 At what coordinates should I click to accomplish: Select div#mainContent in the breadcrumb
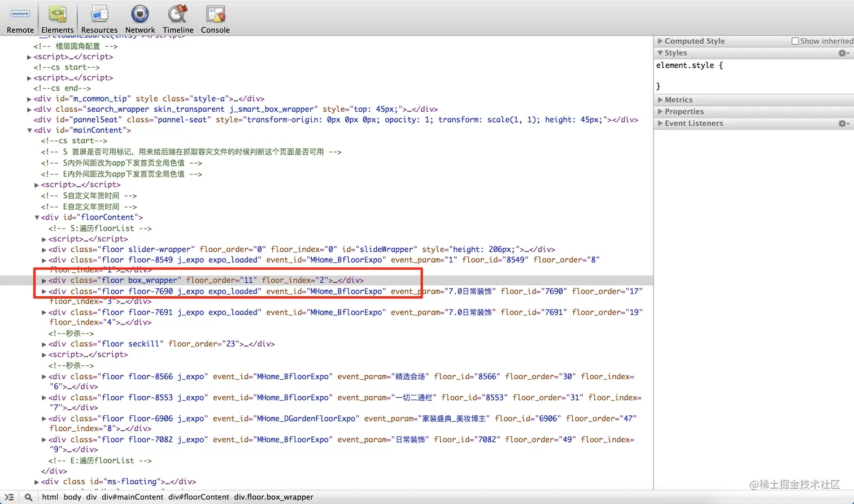coord(132,497)
